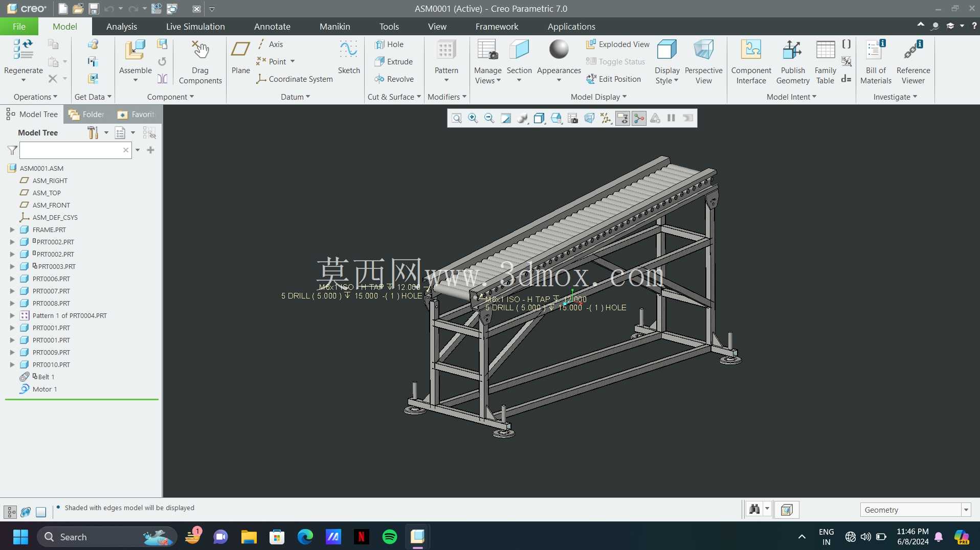The width and height of the screenshot is (980, 550).
Task: Click Edit Position tool
Action: 613,79
